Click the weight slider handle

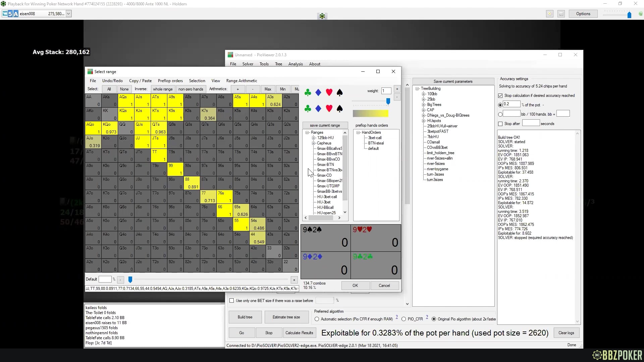click(388, 101)
